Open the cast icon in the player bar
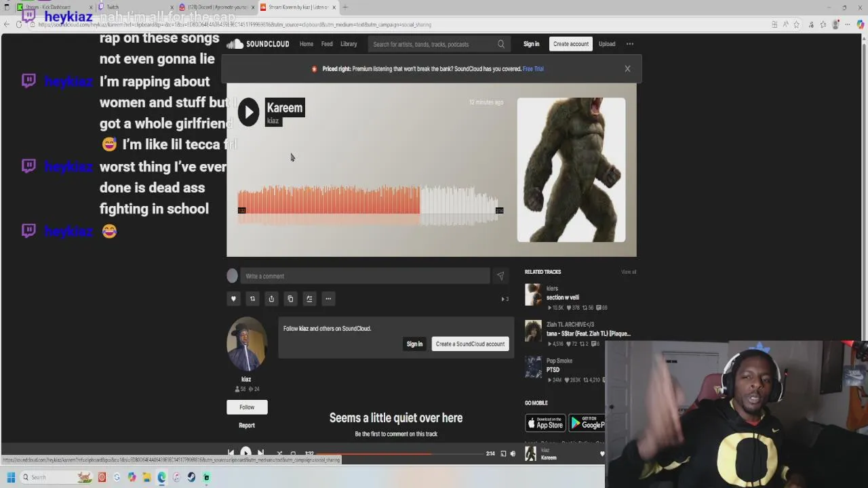This screenshot has width=868, height=488. click(503, 453)
